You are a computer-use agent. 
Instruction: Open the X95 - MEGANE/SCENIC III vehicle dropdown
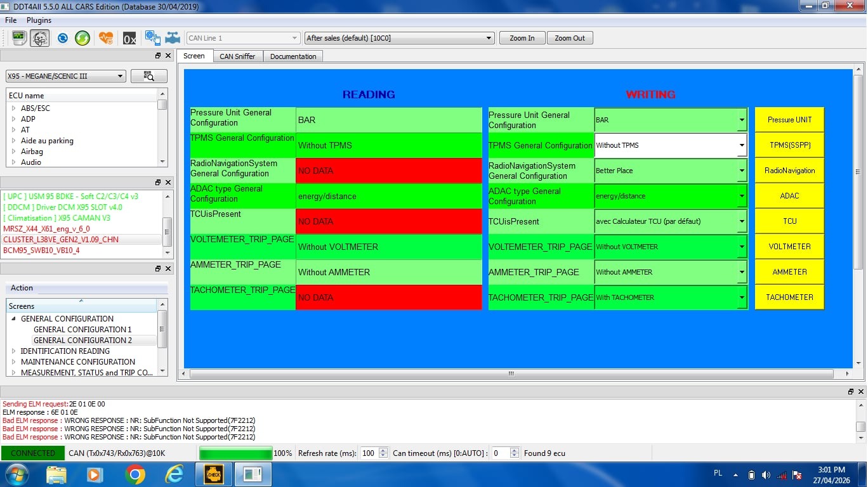click(66, 76)
